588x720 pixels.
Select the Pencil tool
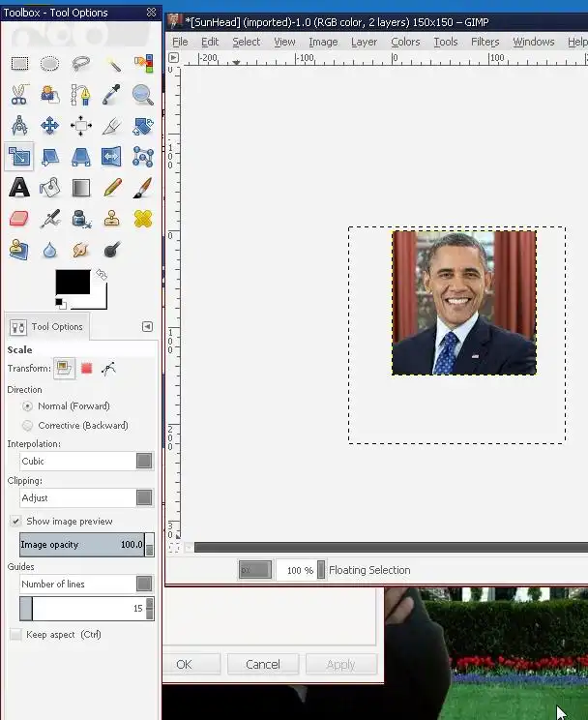tap(112, 188)
